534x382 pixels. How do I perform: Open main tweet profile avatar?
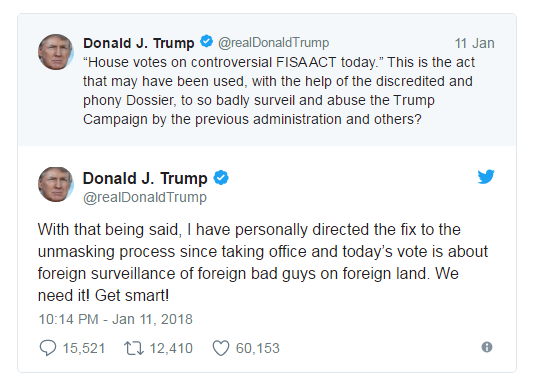tap(56, 185)
